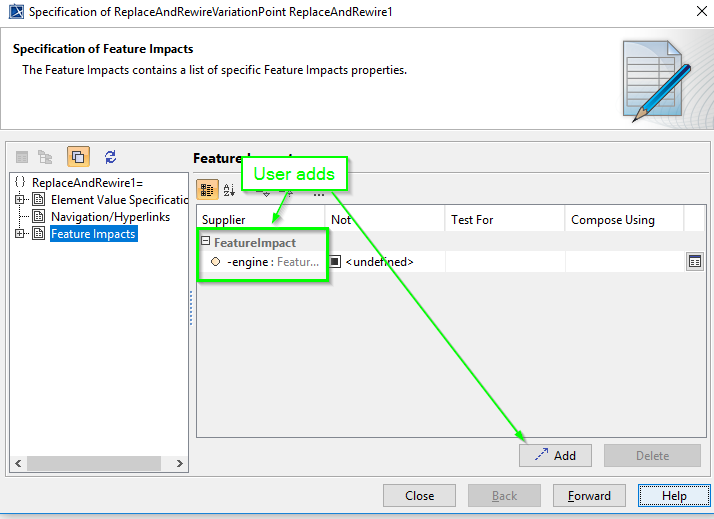The width and height of the screenshot is (714, 519).
Task: Click the <undefined> value in the Not column
Action: point(379,262)
